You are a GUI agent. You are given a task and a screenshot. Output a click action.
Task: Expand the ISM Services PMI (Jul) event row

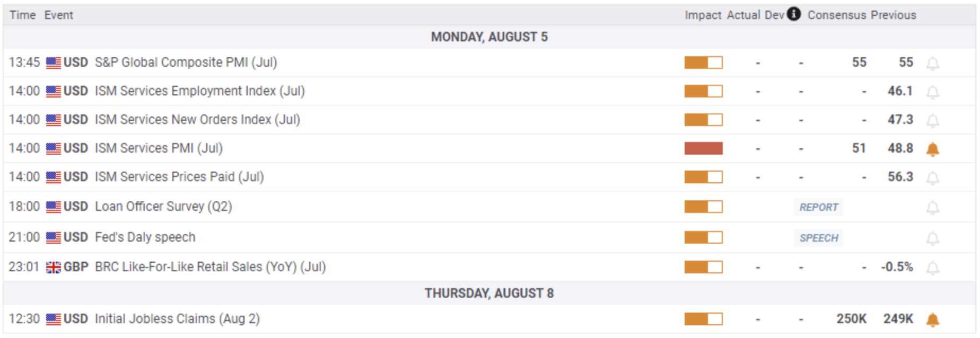click(x=489, y=148)
